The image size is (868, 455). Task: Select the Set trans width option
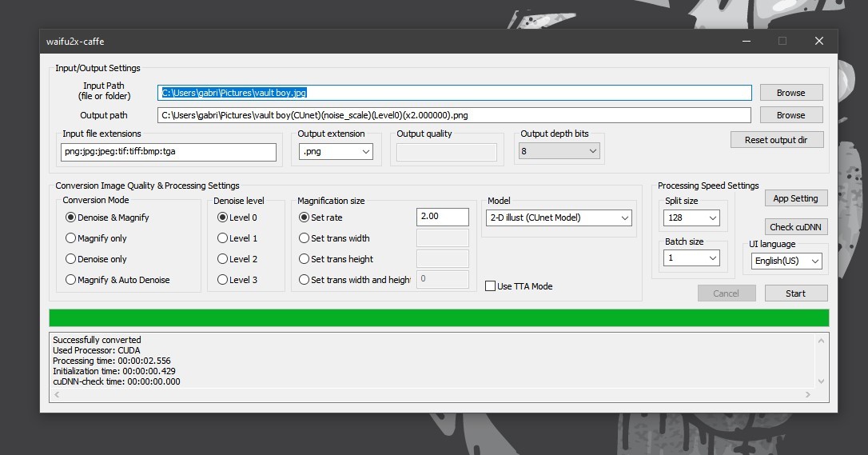point(305,238)
